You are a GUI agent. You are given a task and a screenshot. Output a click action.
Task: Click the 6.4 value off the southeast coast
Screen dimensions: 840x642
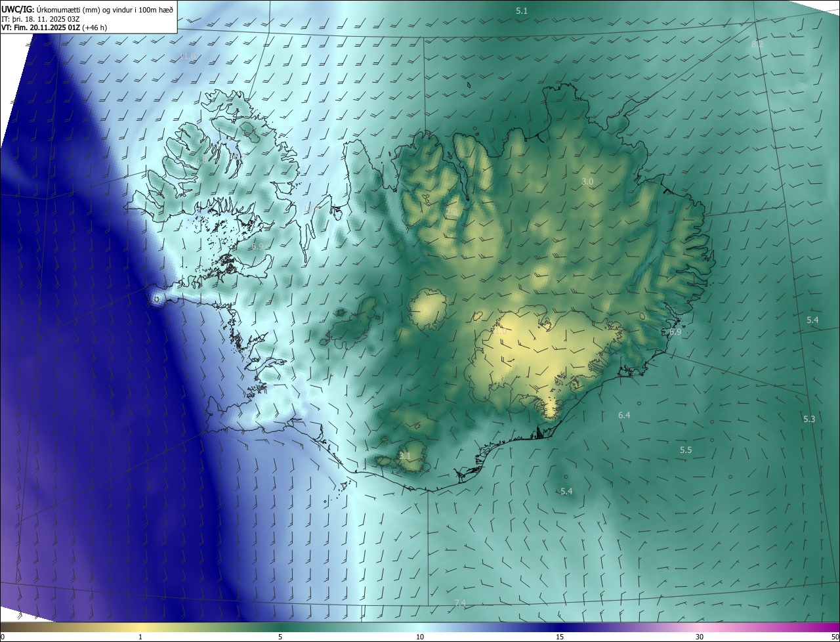pyautogui.click(x=624, y=415)
